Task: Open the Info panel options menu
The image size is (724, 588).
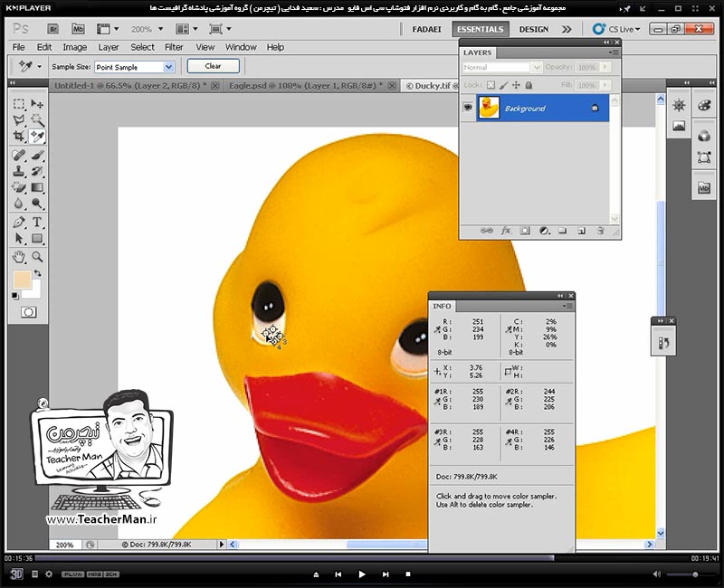Action: tap(567, 306)
